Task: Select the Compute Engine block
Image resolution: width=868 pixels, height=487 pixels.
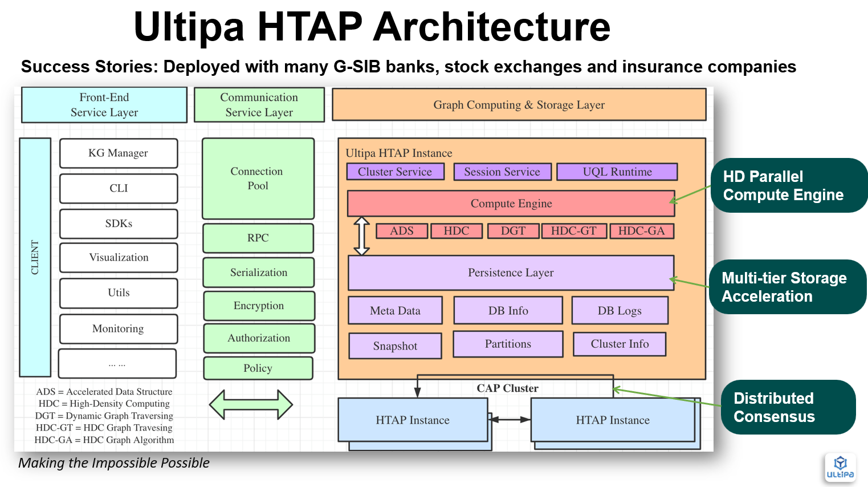Action: (511, 204)
